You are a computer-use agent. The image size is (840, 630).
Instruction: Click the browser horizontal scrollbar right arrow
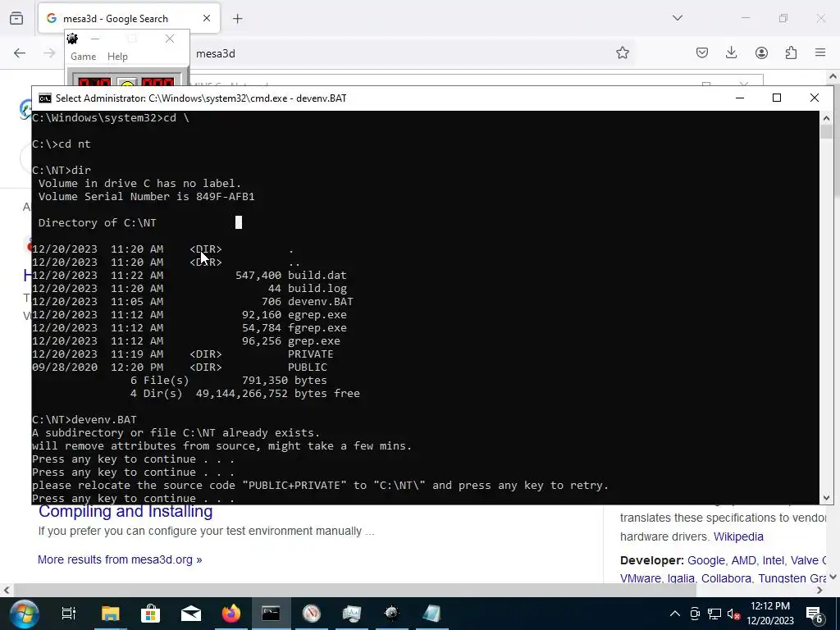tap(819, 591)
